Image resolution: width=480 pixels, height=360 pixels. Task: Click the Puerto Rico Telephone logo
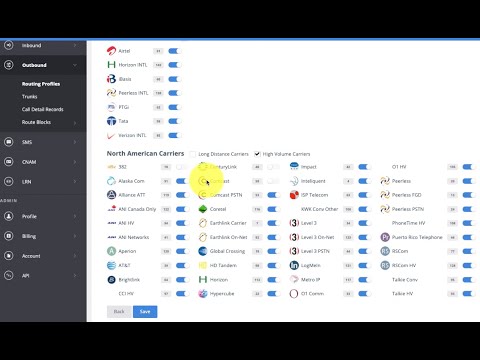tap(385, 237)
